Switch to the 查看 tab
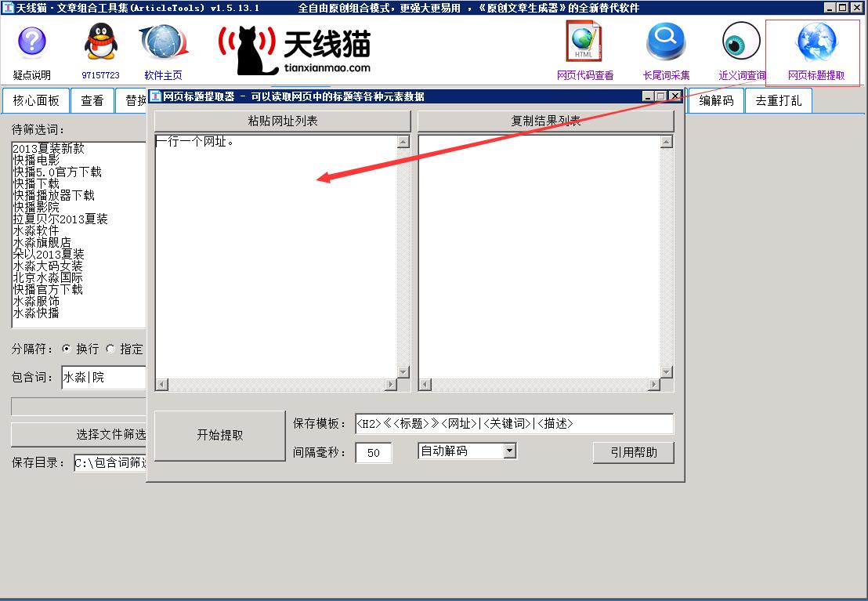The width and height of the screenshot is (868, 601). point(92,100)
